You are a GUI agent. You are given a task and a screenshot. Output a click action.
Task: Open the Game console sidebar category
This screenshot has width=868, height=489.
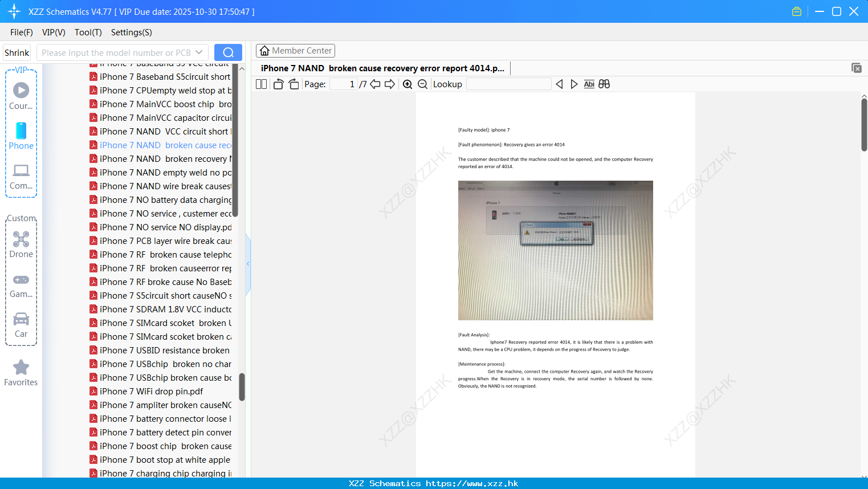point(21,285)
